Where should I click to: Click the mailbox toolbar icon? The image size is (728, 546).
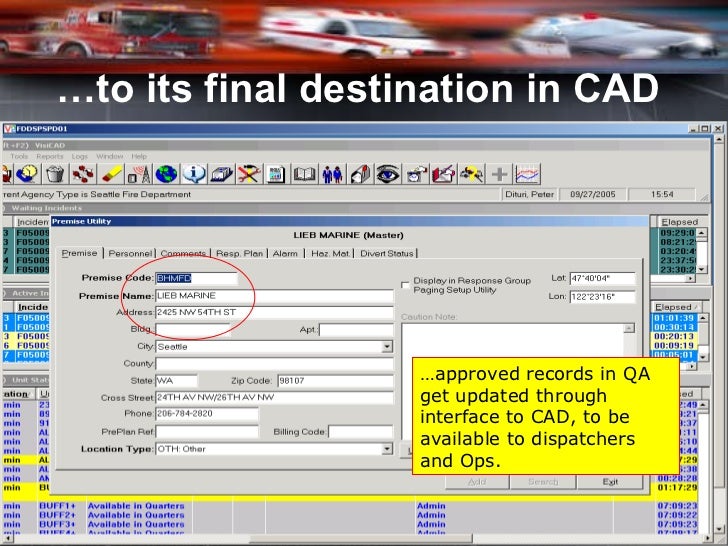(360, 174)
